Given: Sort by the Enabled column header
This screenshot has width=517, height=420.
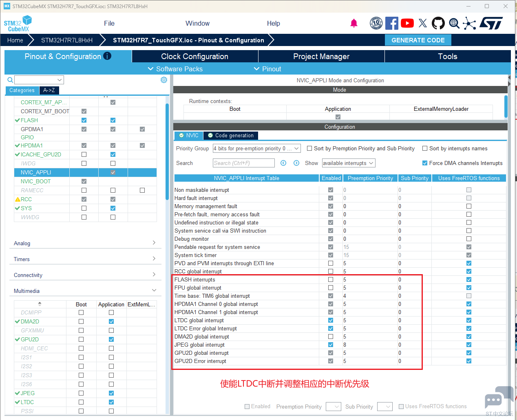Looking at the screenshot, I should tap(331, 178).
